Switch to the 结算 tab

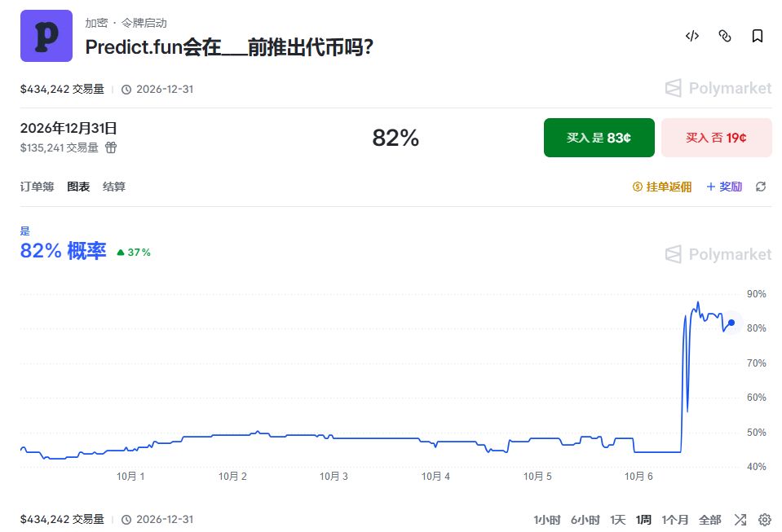pos(113,187)
